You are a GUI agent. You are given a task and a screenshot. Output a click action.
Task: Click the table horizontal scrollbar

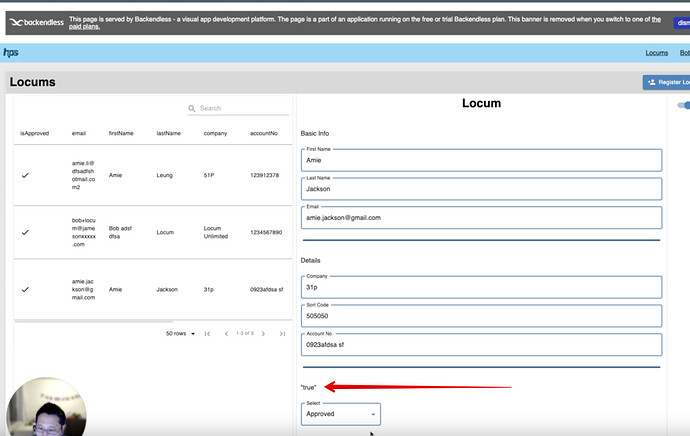pyautogui.click(x=94, y=321)
